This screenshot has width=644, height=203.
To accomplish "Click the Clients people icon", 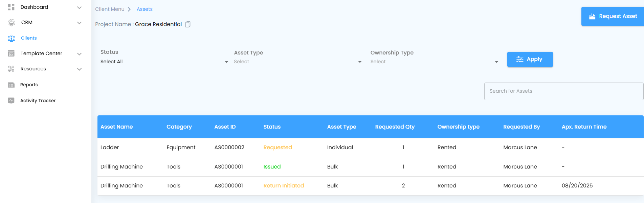I will 12,38.
